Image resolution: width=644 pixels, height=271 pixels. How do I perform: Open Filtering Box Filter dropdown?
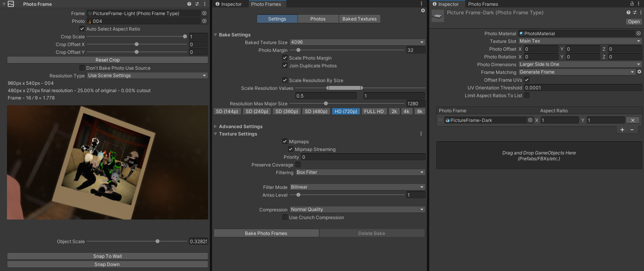[x=360, y=172]
